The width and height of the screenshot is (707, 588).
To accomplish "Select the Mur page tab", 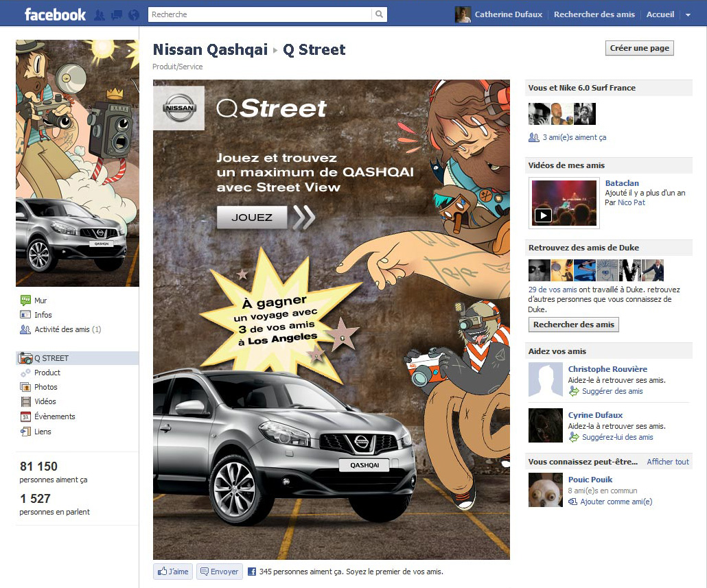I will 40,301.
